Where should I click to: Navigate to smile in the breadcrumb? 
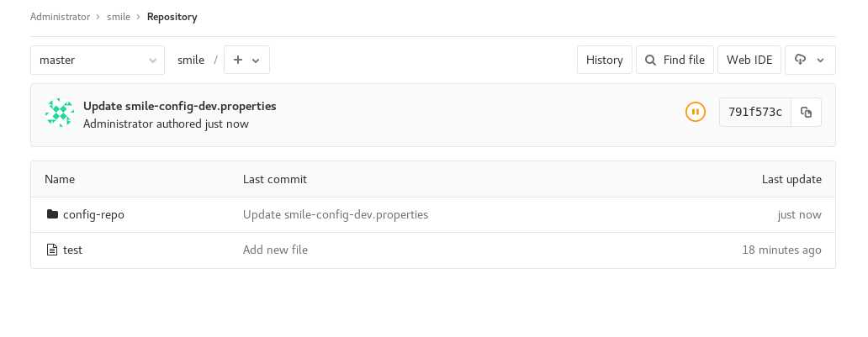[x=119, y=17]
